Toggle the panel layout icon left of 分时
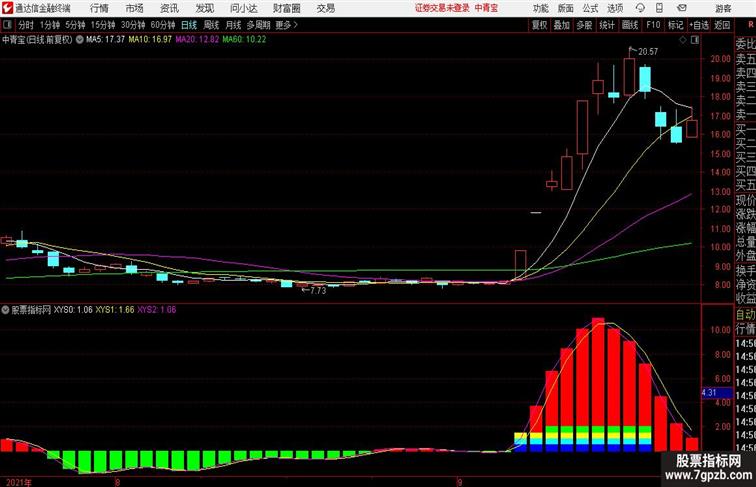 point(7,25)
